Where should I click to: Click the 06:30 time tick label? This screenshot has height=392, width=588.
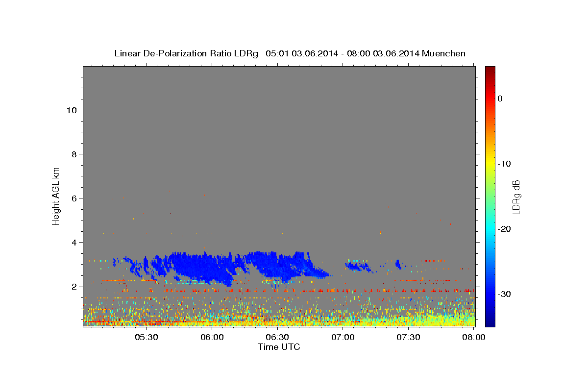point(278,338)
